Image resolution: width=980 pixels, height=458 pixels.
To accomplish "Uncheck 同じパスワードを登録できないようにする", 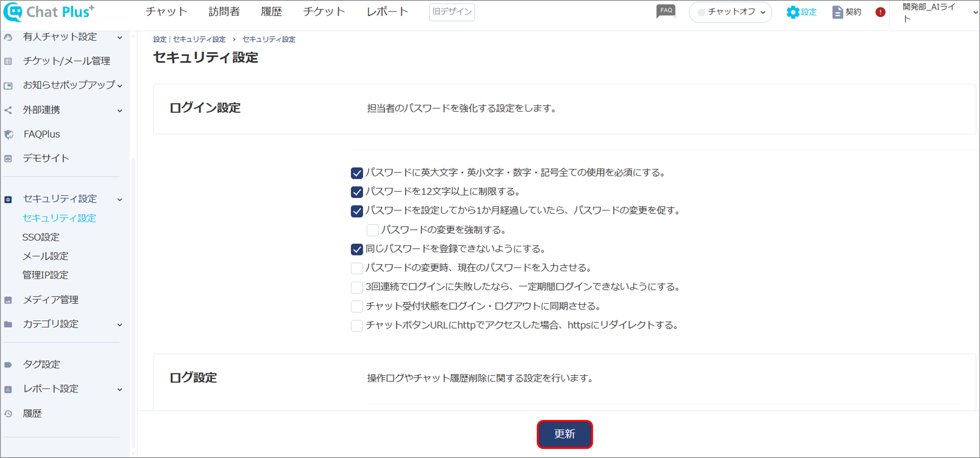I will tap(356, 249).
